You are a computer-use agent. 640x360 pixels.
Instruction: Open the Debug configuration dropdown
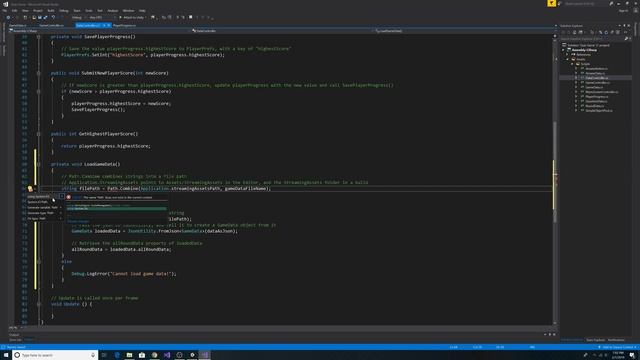point(79,18)
